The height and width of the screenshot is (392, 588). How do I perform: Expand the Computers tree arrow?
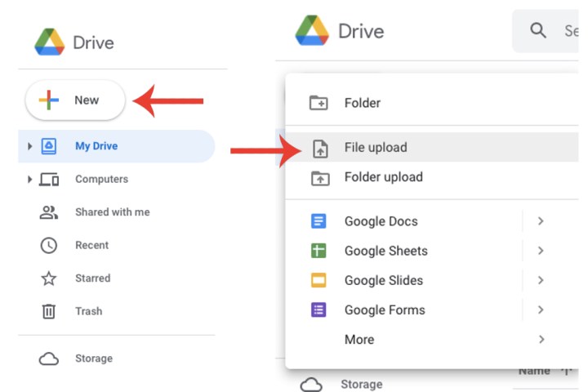[30, 179]
